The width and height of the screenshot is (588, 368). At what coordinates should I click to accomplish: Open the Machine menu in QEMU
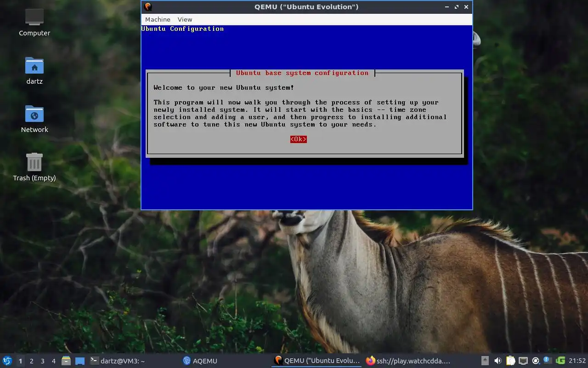click(x=158, y=19)
